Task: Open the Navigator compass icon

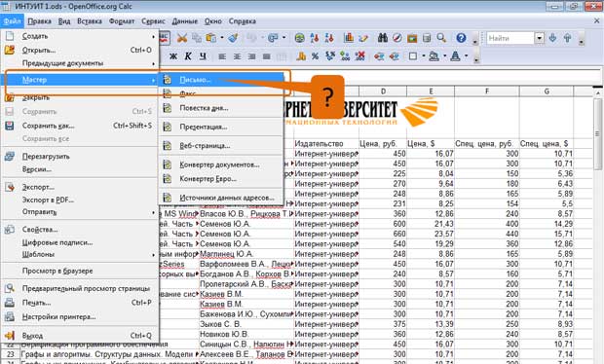Action: click(397, 38)
